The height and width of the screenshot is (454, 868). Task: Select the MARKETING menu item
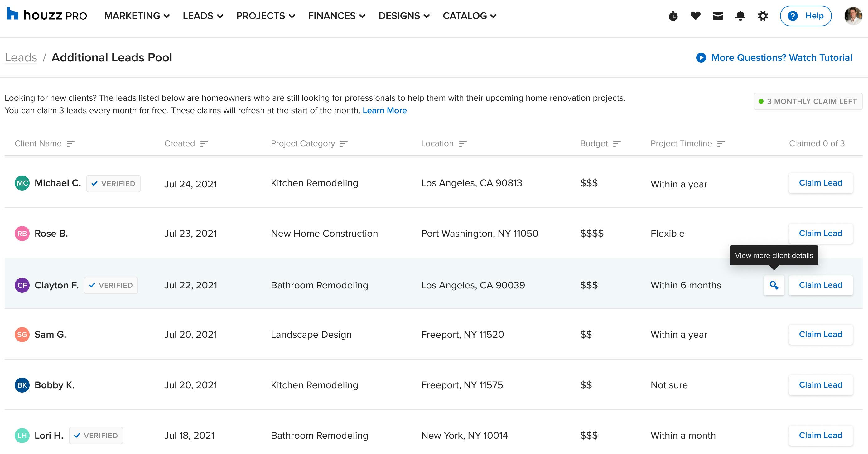132,16
